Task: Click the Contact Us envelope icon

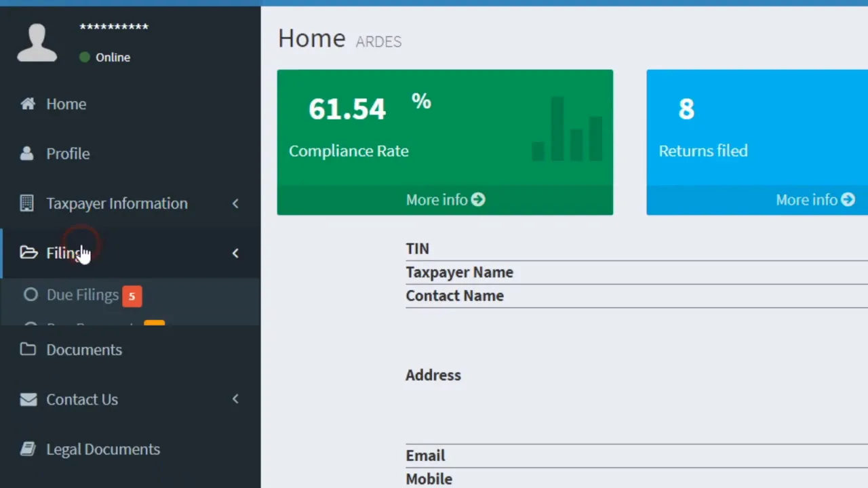Action: 28,399
